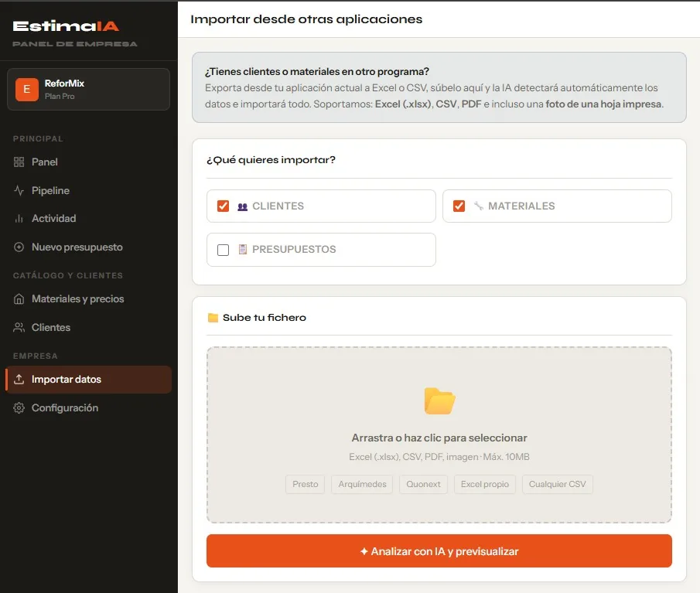This screenshot has height=593, width=700.
Task: Click the Materiales y precios house icon
Action: tap(19, 299)
